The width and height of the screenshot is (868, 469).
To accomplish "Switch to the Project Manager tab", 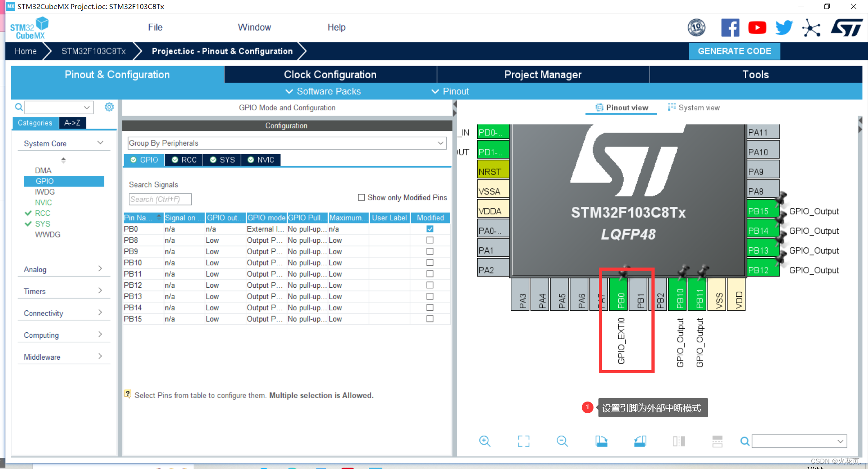I will click(543, 75).
